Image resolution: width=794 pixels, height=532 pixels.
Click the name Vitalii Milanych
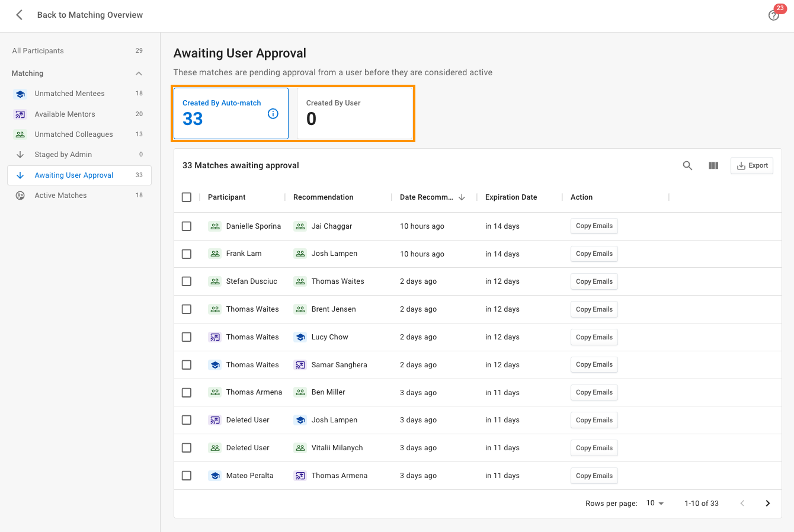point(337,448)
